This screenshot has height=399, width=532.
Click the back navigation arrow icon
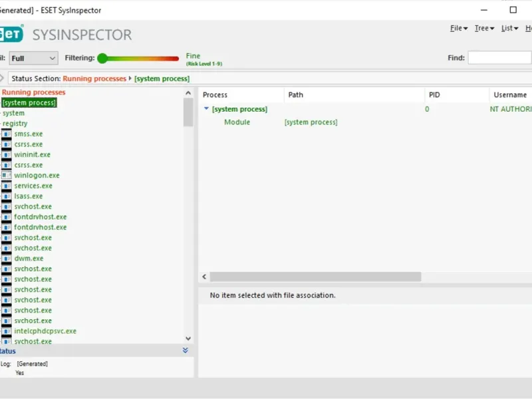[2, 78]
